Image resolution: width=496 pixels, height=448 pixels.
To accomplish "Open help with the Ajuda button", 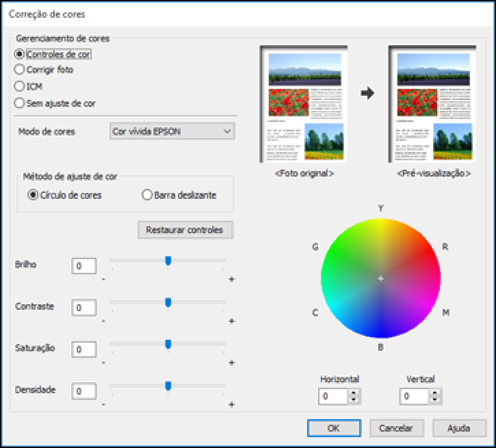I will click(459, 428).
